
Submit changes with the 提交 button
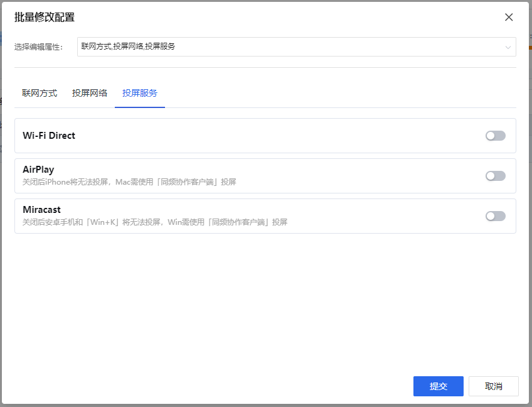point(439,386)
